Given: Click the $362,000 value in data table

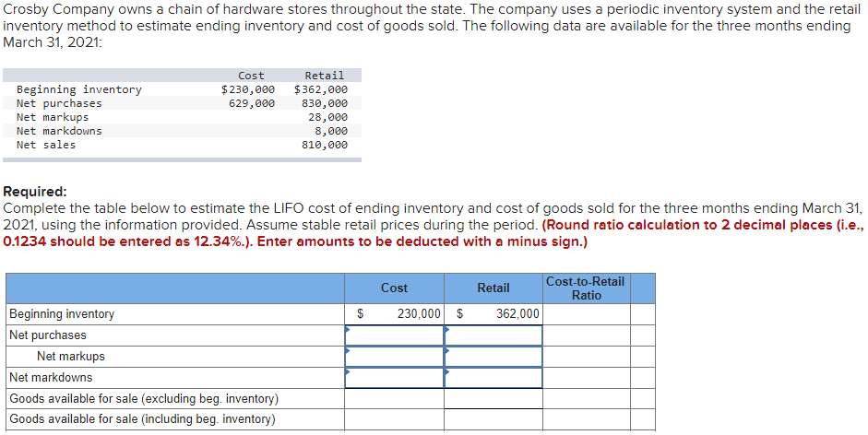Looking at the screenshot, I should 321,89.
